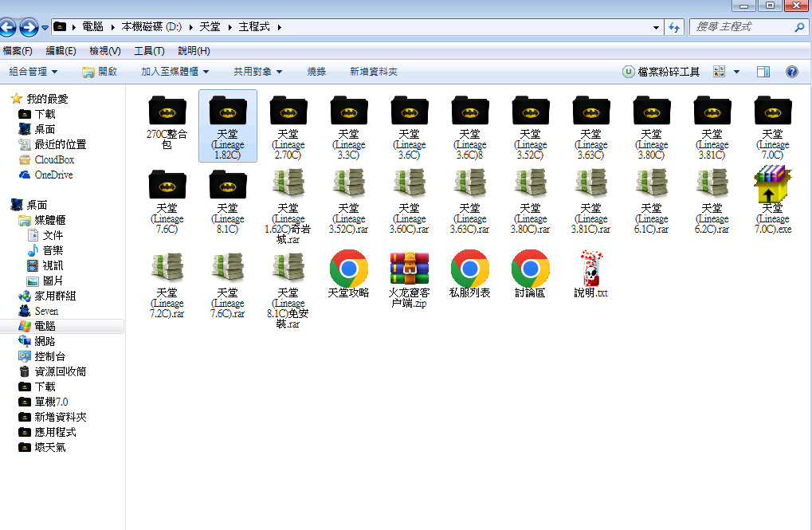Open the 天堂攻略 Chrome shortcut

point(348,275)
